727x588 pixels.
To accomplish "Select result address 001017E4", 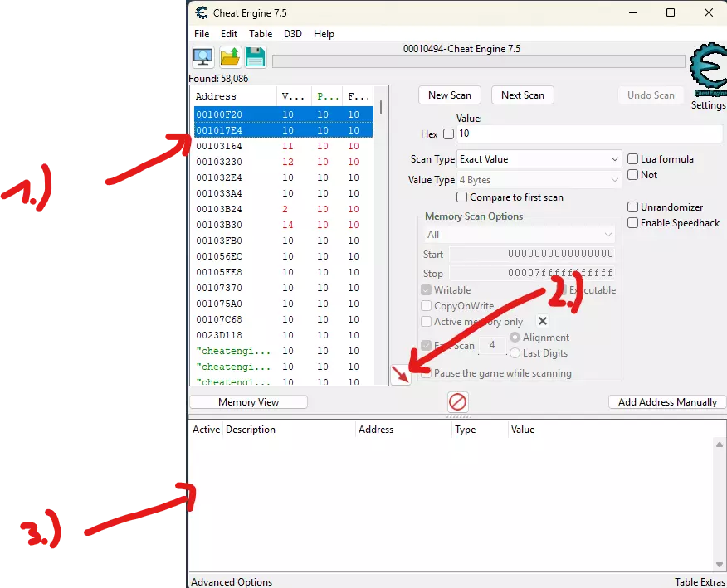I will coord(283,130).
